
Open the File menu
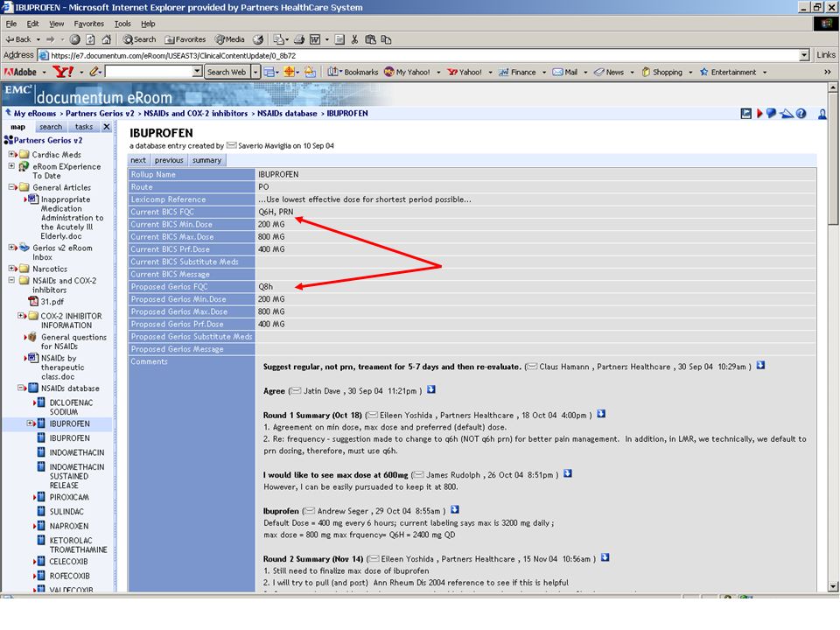coord(11,24)
